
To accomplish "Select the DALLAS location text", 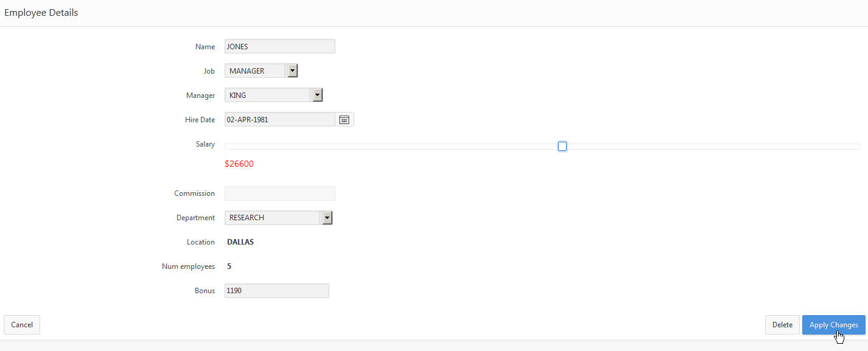I will point(240,242).
